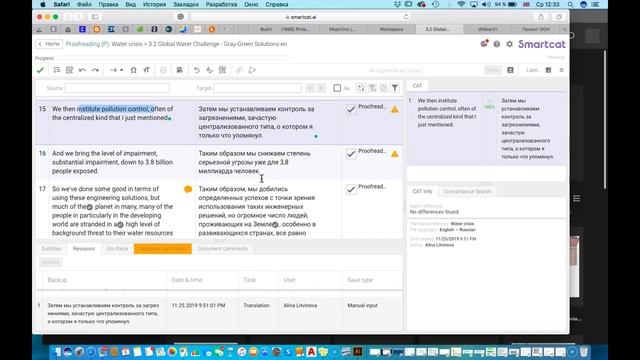Viewport: 640px width, 360px height.
Task: Switch to the CAT info tab
Action: (422, 191)
